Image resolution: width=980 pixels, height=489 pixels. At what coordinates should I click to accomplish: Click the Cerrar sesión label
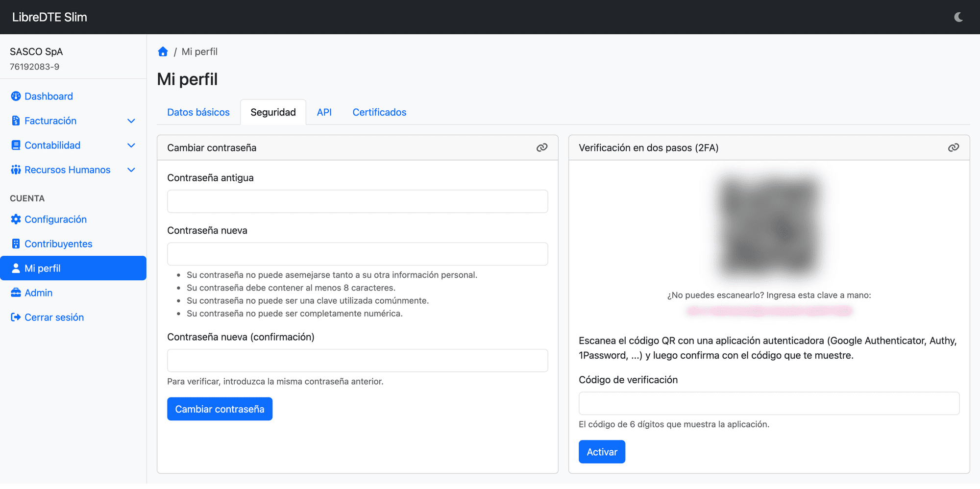(x=54, y=317)
